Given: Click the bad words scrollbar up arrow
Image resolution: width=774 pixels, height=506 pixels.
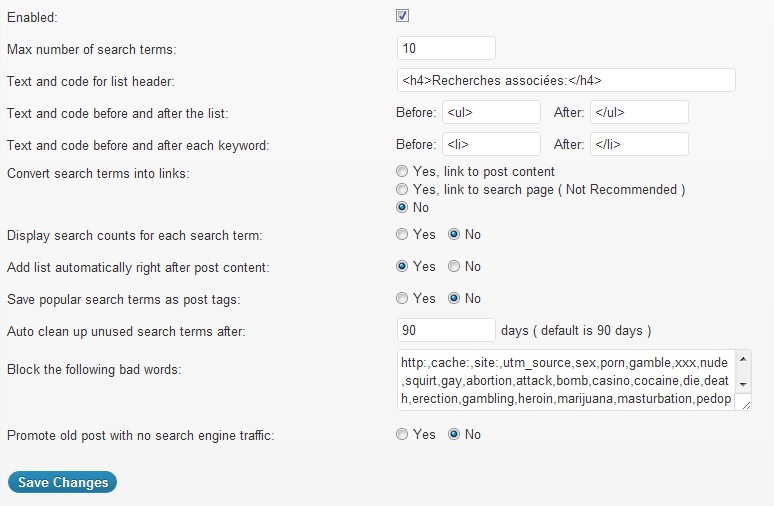Looking at the screenshot, I should coord(743,359).
